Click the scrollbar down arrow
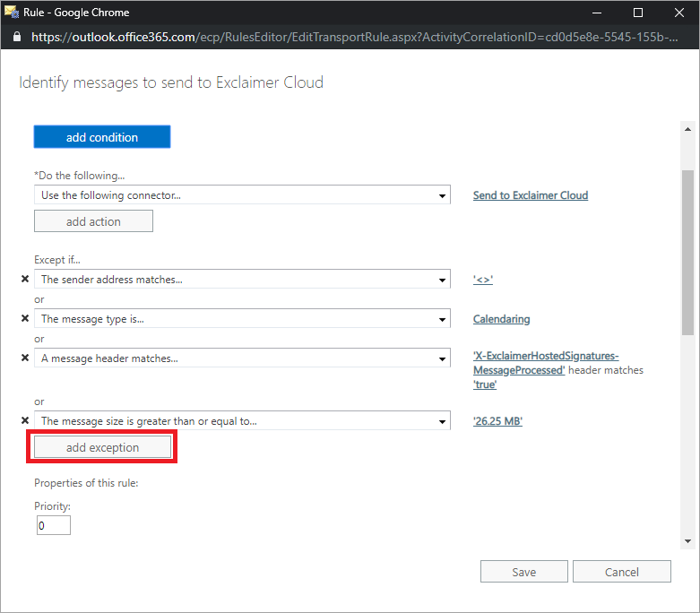The width and height of the screenshot is (700, 613). click(x=687, y=540)
